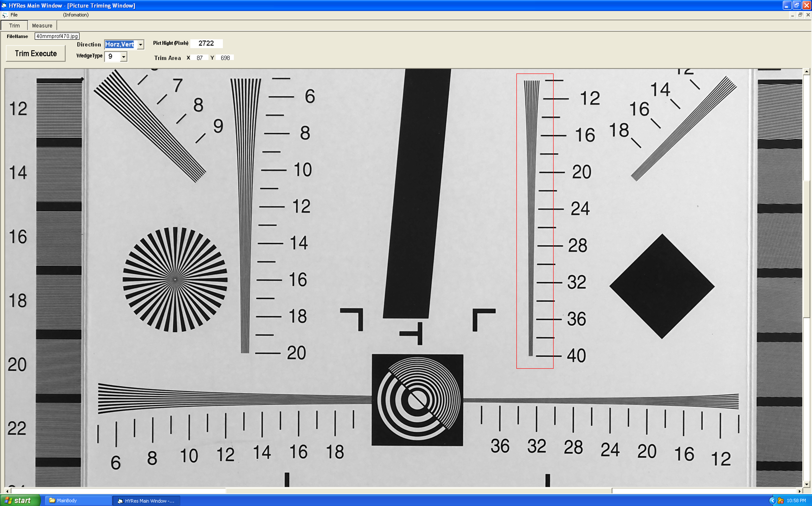Select the Trim tab

pos(14,25)
